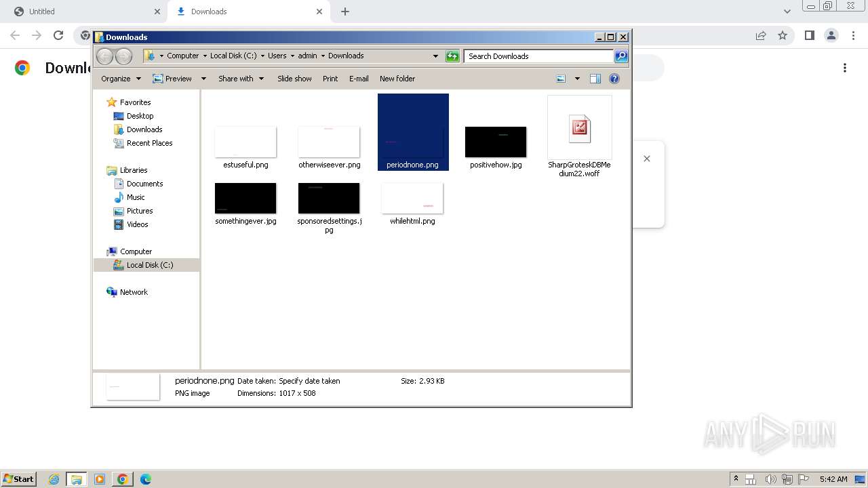Select otherwiseever.png thumbnail

[329, 142]
